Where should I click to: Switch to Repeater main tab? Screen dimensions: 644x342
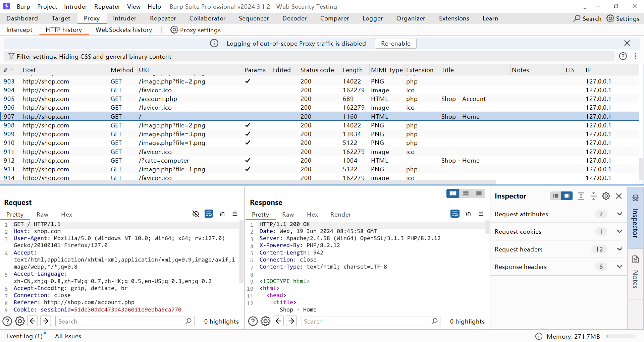coord(163,18)
